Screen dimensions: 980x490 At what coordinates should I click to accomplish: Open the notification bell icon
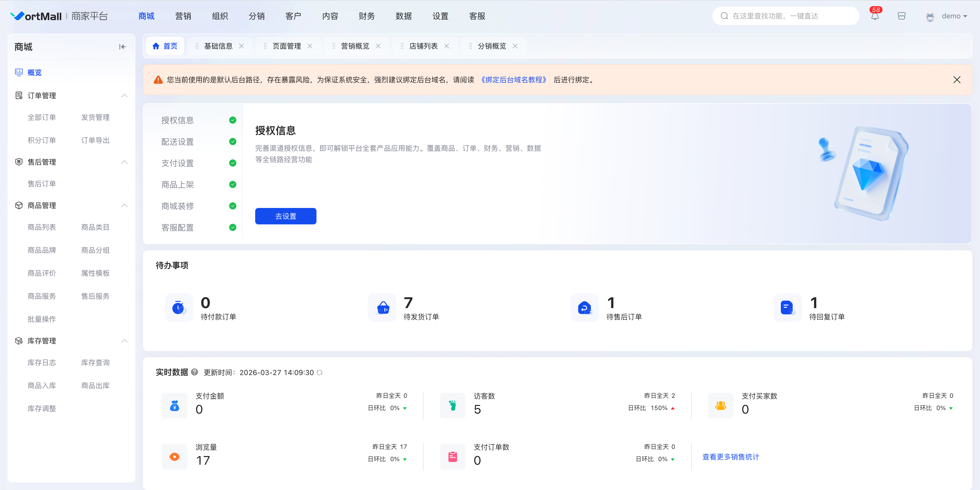(x=875, y=16)
